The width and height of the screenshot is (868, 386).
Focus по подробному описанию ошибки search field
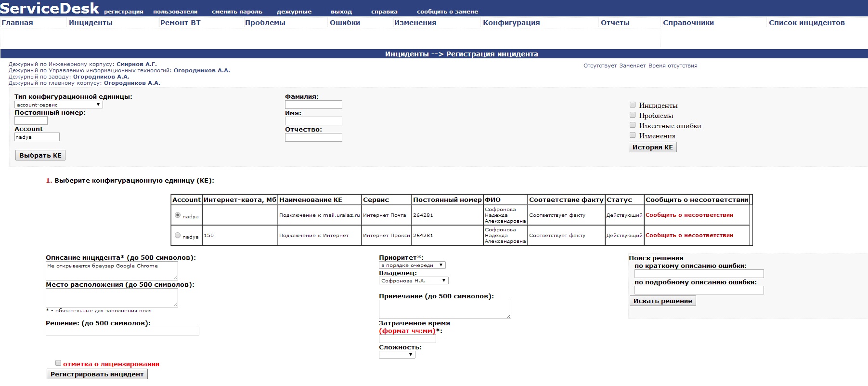pos(699,290)
